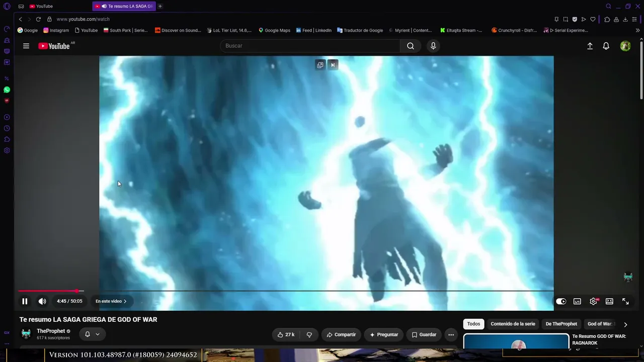Image resolution: width=644 pixels, height=362 pixels.
Task: Seek on the video progress bar
Action: coord(286,291)
